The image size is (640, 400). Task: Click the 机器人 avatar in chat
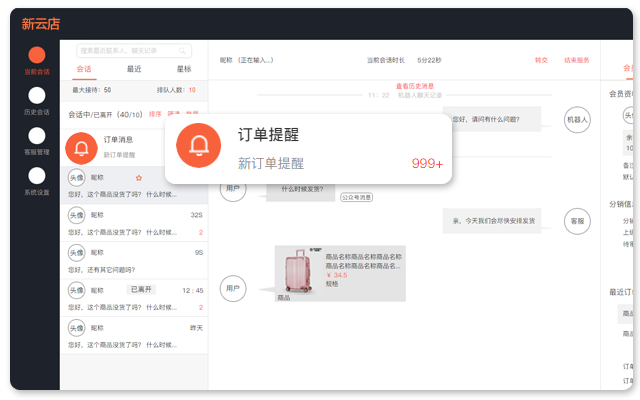pyautogui.click(x=577, y=119)
